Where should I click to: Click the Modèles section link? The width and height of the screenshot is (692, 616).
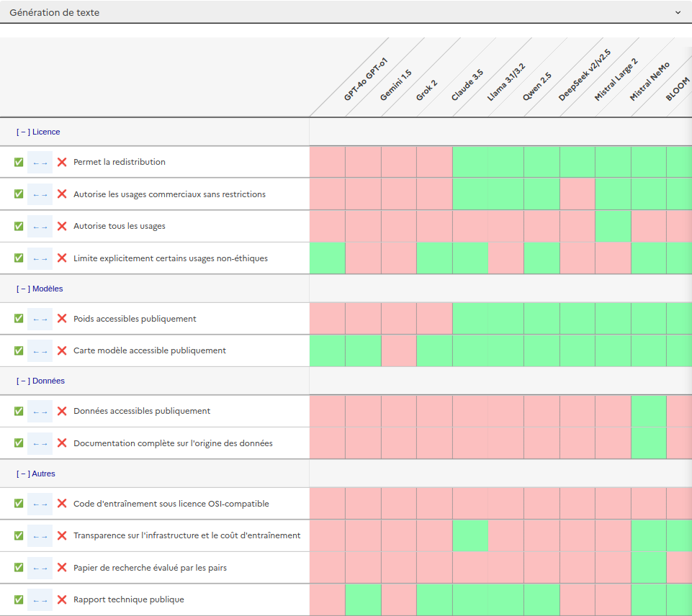(x=40, y=289)
